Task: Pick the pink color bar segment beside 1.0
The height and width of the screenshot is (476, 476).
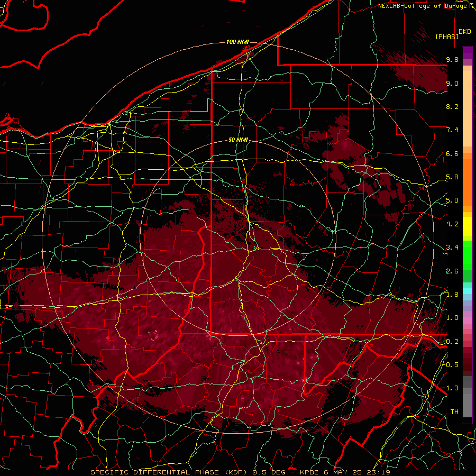Action: point(467,321)
